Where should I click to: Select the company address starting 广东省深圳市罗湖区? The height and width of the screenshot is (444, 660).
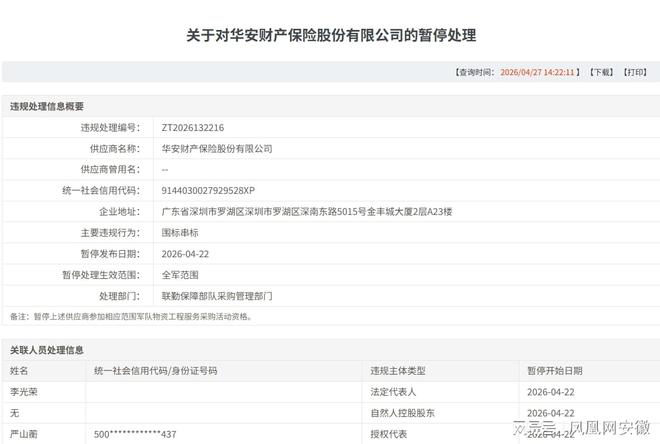[x=307, y=212]
